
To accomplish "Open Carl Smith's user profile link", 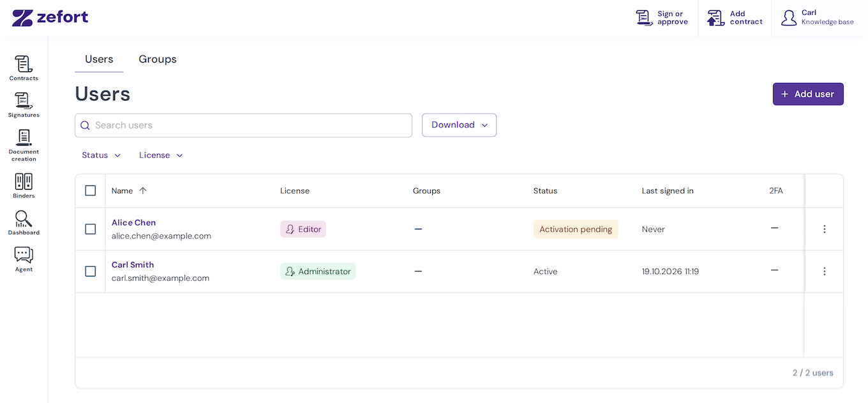I will pyautogui.click(x=133, y=264).
